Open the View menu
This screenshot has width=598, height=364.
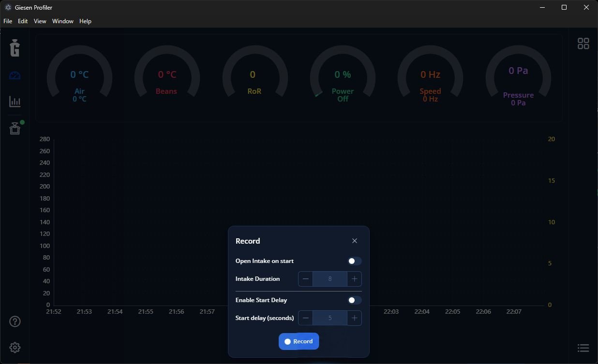(40, 21)
